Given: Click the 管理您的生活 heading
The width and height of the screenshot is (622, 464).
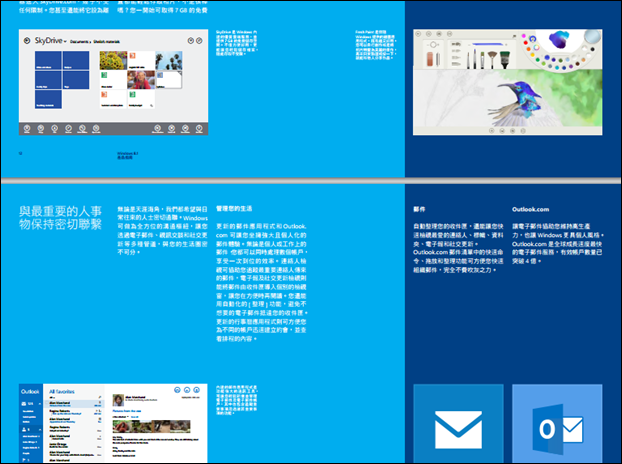Looking at the screenshot, I should pyautogui.click(x=234, y=209).
